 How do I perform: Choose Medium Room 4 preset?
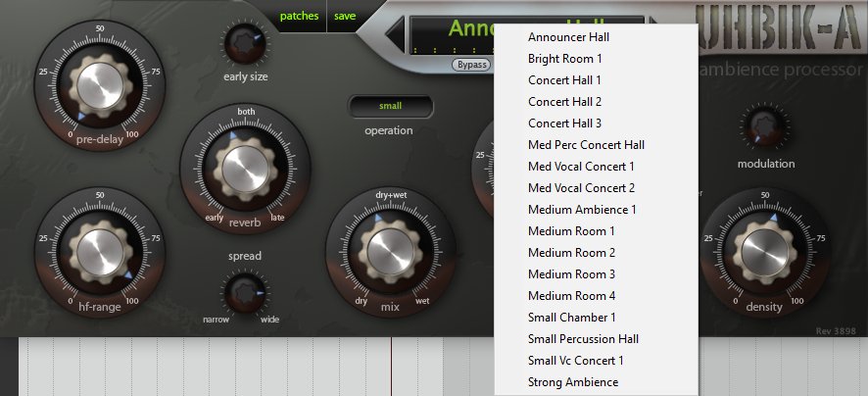pos(597,296)
